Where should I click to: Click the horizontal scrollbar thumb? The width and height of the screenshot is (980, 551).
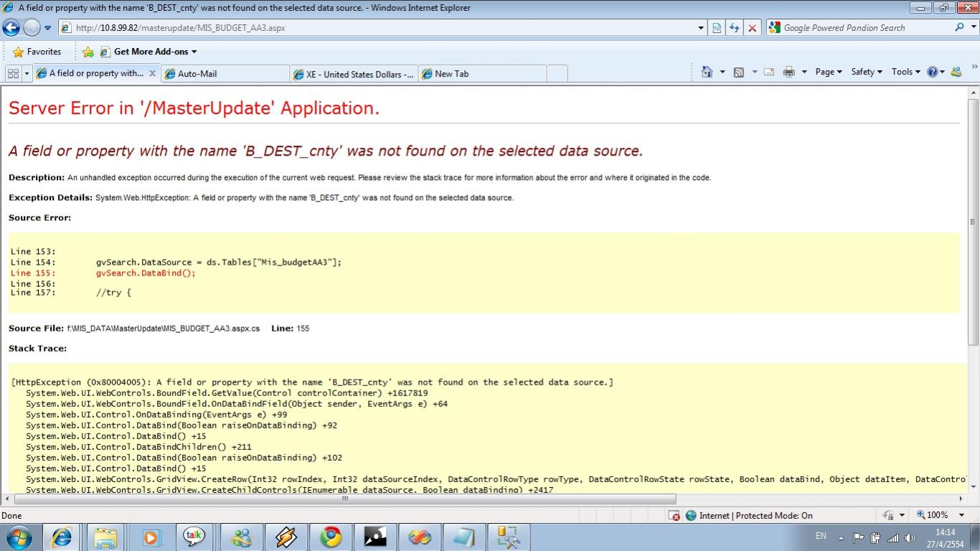pyautogui.click(x=344, y=499)
